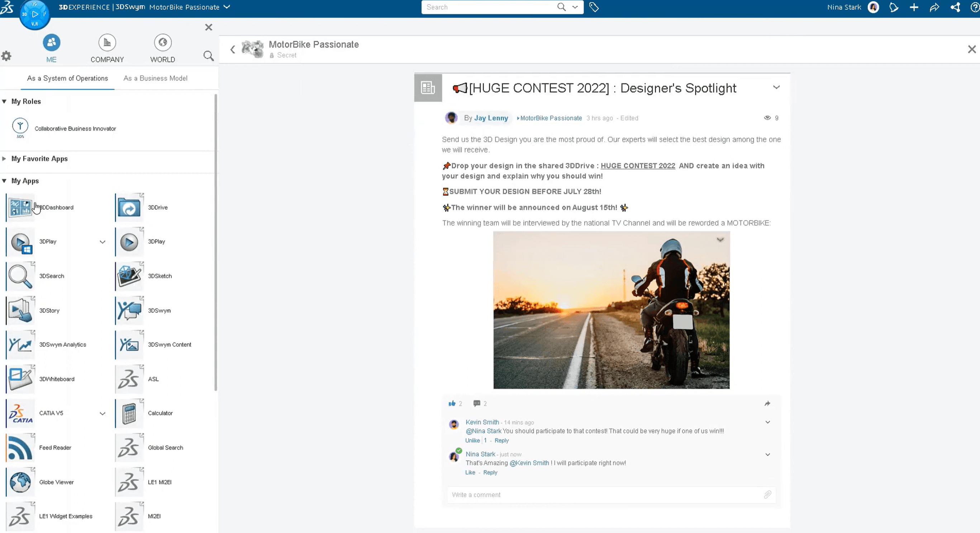The height and width of the screenshot is (533, 980).
Task: Open the 3DSketch app
Action: 129,276
